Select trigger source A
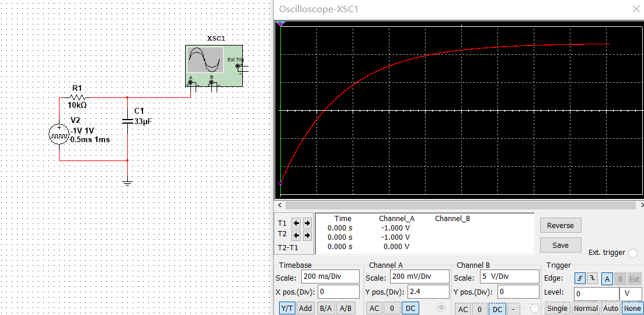644x315 pixels. pyautogui.click(x=607, y=279)
